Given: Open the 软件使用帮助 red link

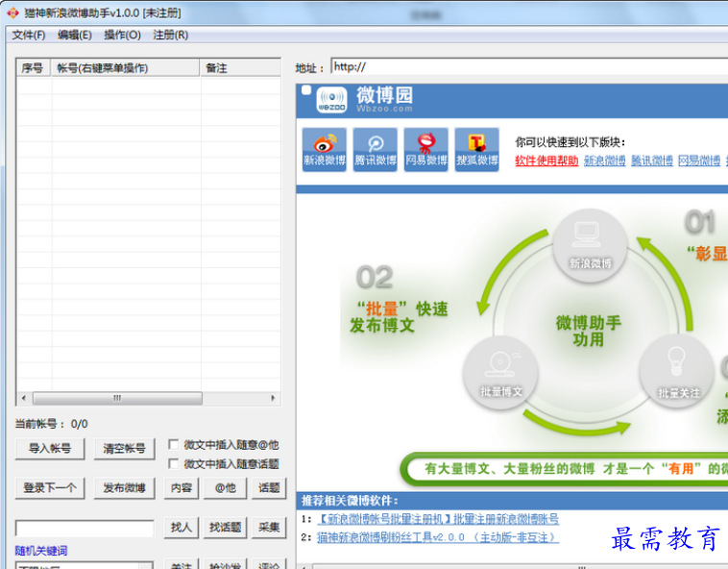Looking at the screenshot, I should pos(546,161).
